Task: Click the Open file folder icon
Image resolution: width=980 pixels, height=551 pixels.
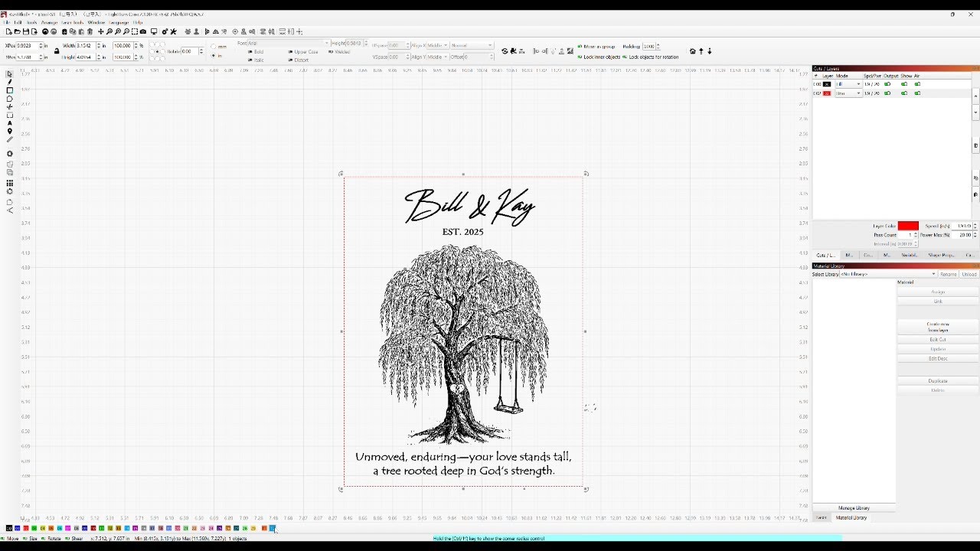Action: coord(17,31)
